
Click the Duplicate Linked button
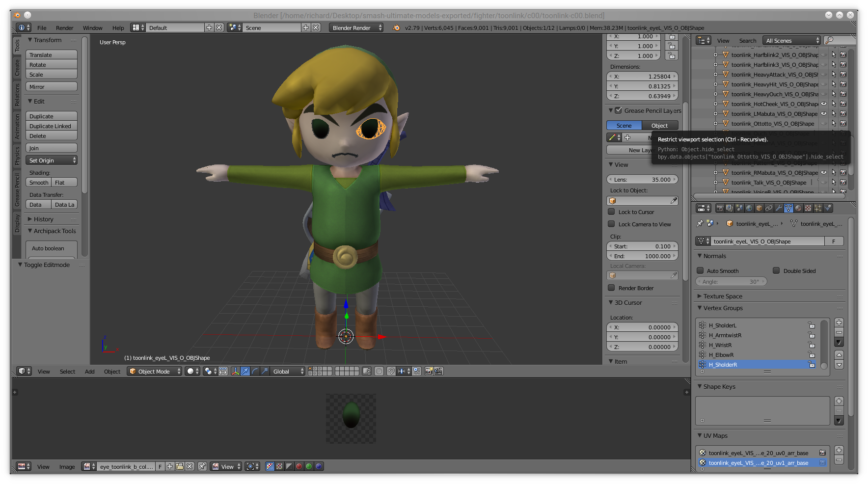pyautogui.click(x=52, y=126)
